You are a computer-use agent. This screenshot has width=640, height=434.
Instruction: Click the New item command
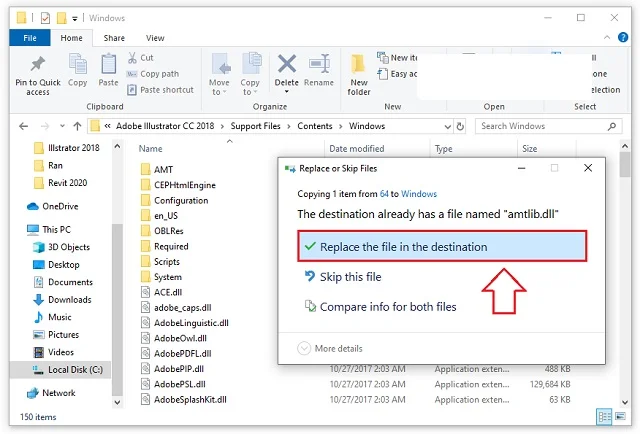pos(397,58)
